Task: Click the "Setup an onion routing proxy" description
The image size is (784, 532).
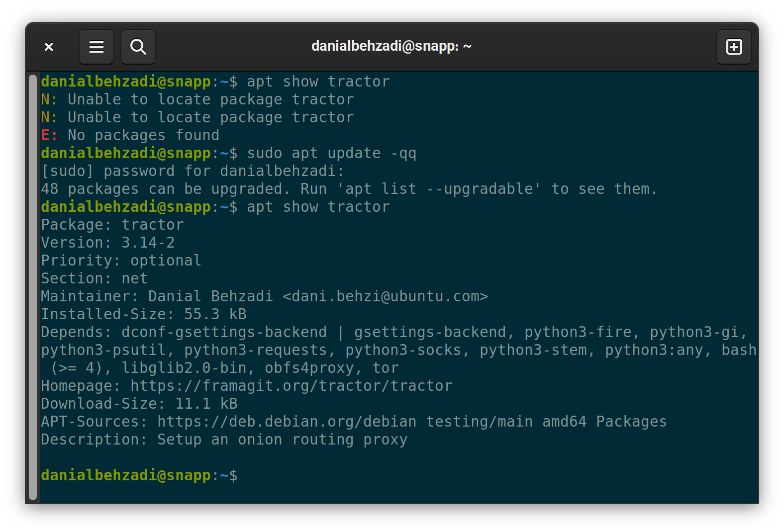Action: tap(282, 440)
